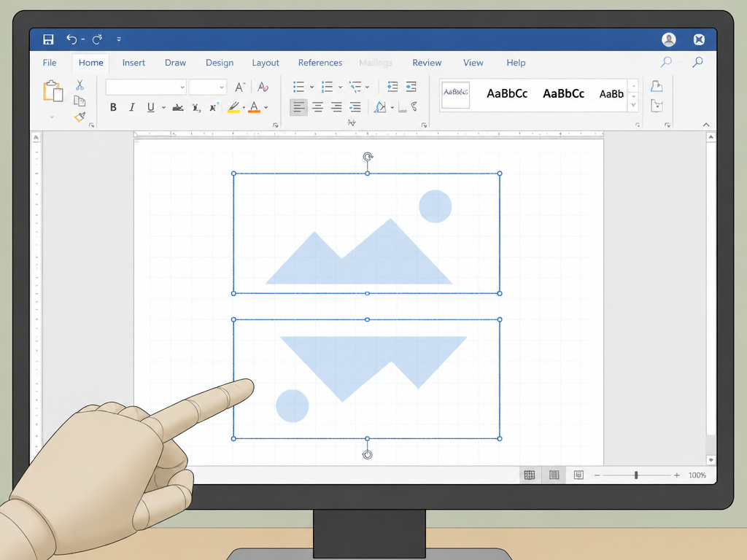Open the File tab
This screenshot has height=560, width=747.
(50, 63)
